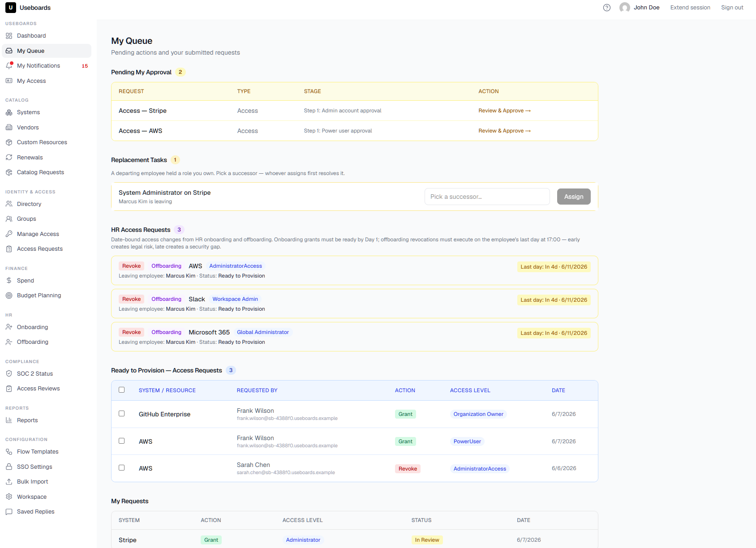Click the Systems icon in Catalog
The width and height of the screenshot is (756, 548).
point(9,112)
